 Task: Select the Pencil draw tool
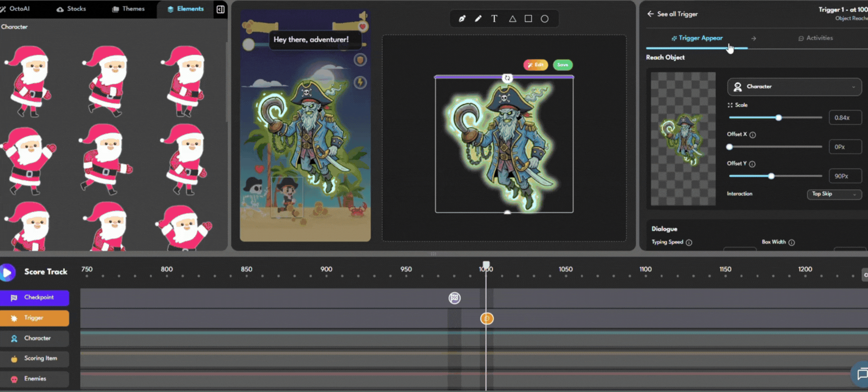(x=478, y=19)
